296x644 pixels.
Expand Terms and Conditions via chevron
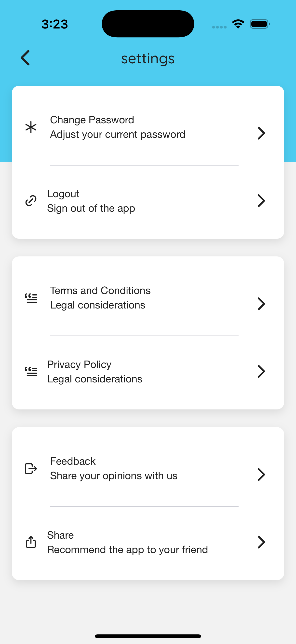261,304
